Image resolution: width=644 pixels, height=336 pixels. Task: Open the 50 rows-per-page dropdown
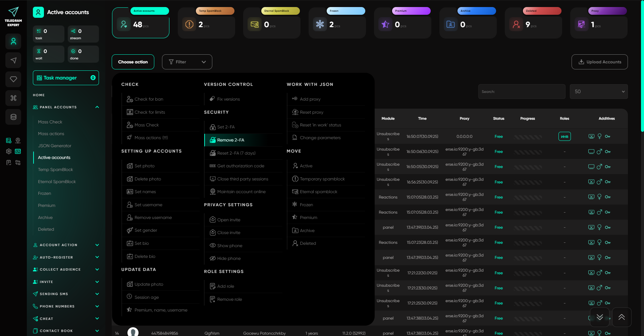tap(598, 92)
